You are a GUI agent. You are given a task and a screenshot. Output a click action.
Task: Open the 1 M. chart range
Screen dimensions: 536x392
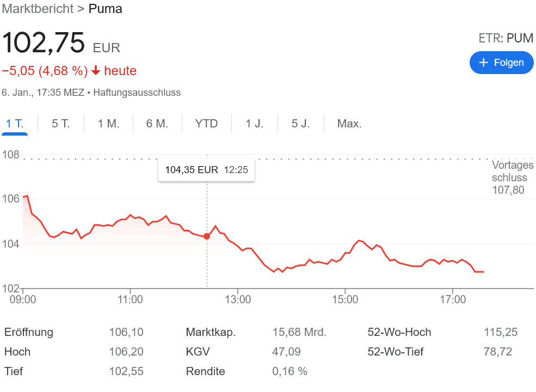pyautogui.click(x=108, y=124)
